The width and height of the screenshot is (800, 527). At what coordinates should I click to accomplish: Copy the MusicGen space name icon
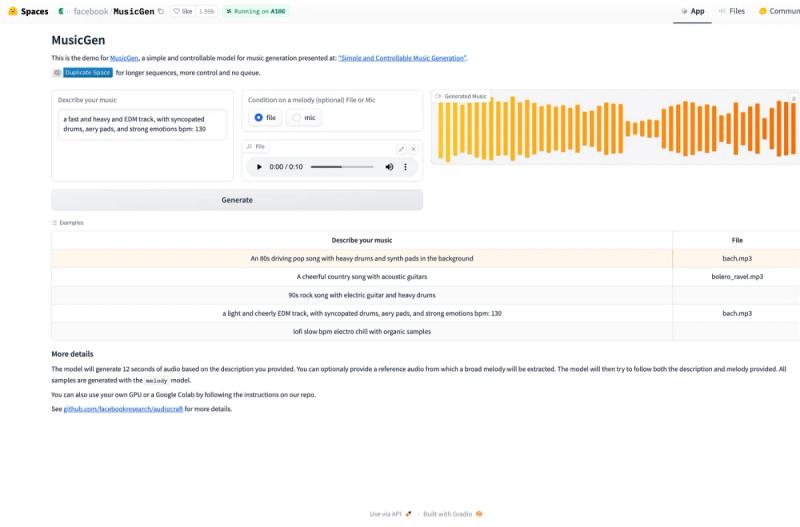coord(161,11)
